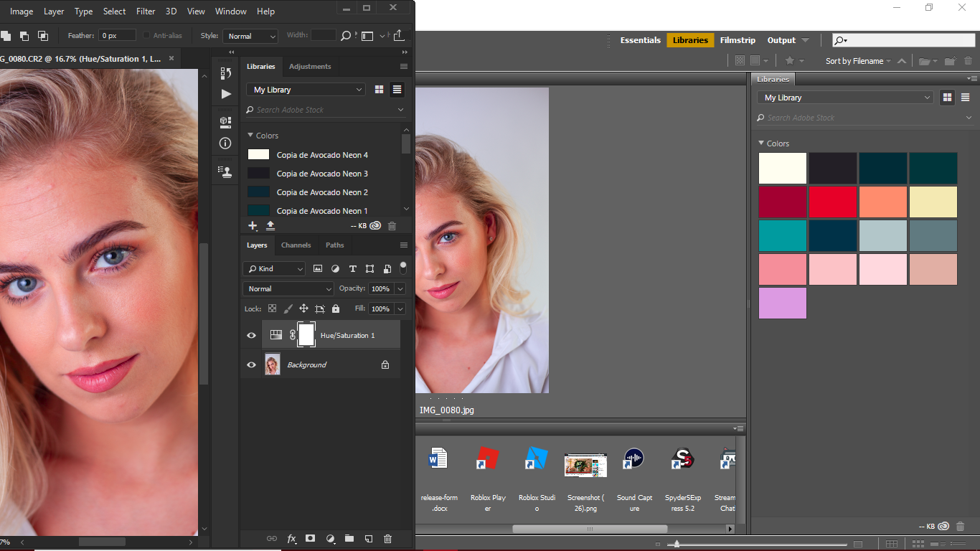Viewport: 980px width, 551px height.
Task: Switch Bridge to Filmstrip workspace
Action: pyautogui.click(x=738, y=40)
